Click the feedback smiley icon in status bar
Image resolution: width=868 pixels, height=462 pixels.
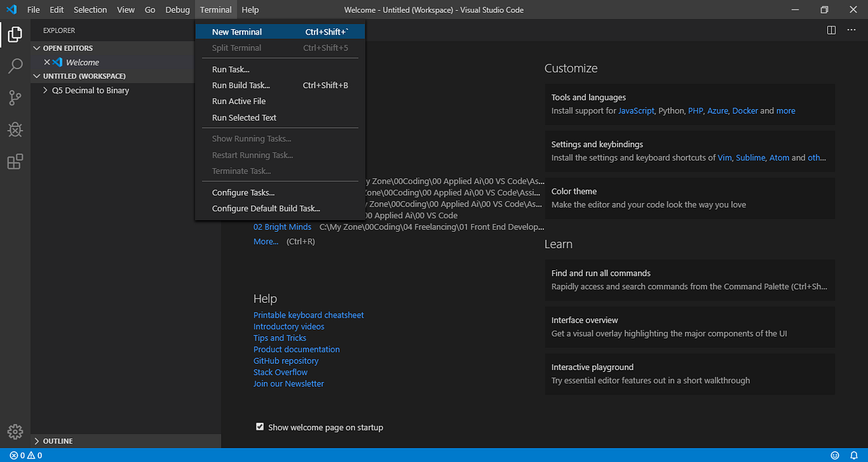[835, 455]
